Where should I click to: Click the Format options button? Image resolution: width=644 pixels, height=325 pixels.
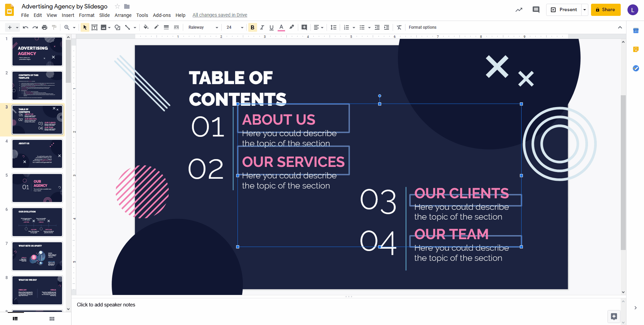pyautogui.click(x=422, y=27)
